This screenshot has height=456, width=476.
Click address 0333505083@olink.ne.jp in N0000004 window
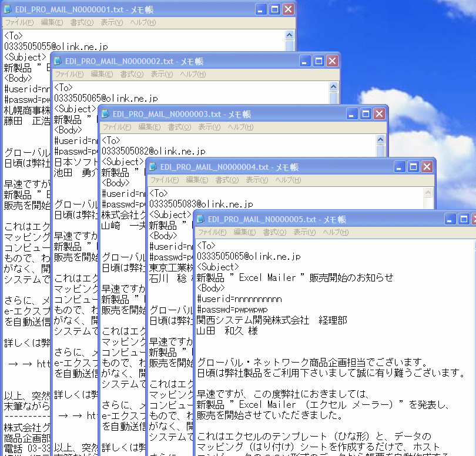pos(201,204)
